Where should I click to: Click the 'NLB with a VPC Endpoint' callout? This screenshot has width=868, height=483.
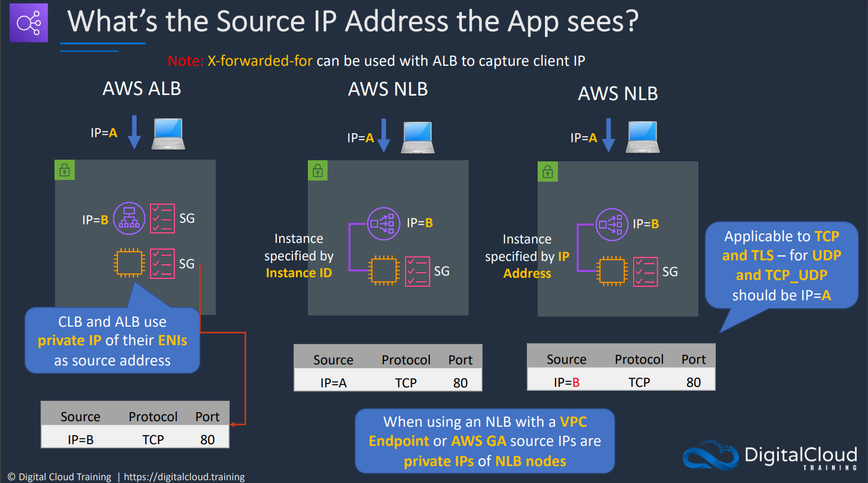[485, 441]
